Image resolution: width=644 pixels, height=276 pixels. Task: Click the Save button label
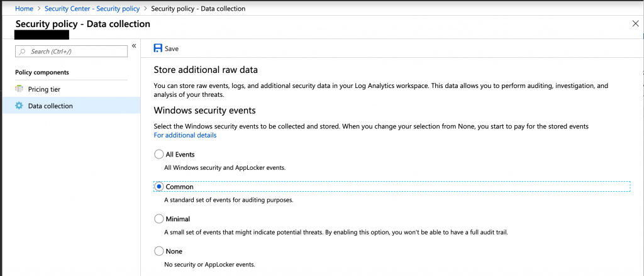(172, 48)
